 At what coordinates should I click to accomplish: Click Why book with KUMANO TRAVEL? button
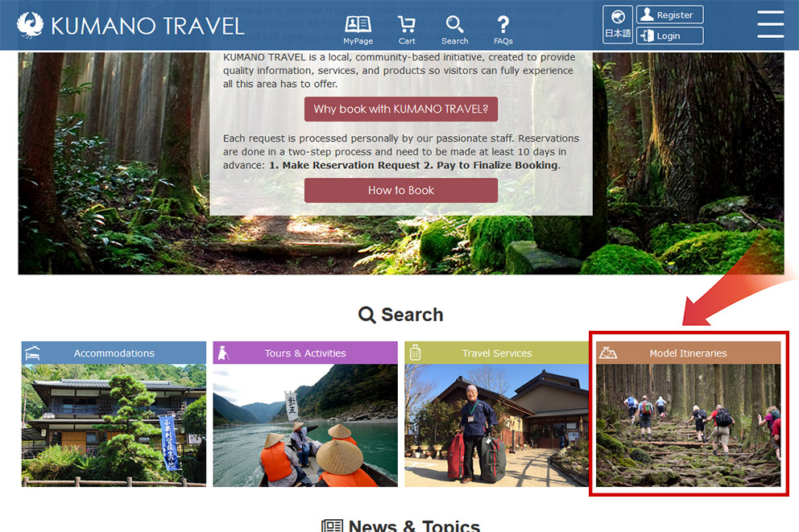pos(401,109)
